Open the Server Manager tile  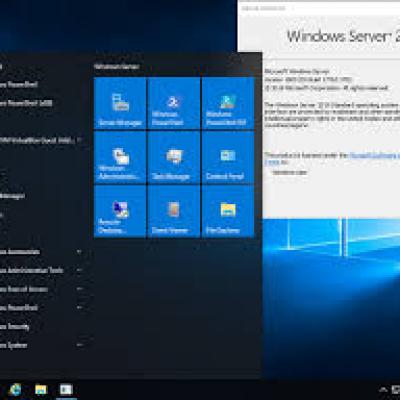[120, 103]
